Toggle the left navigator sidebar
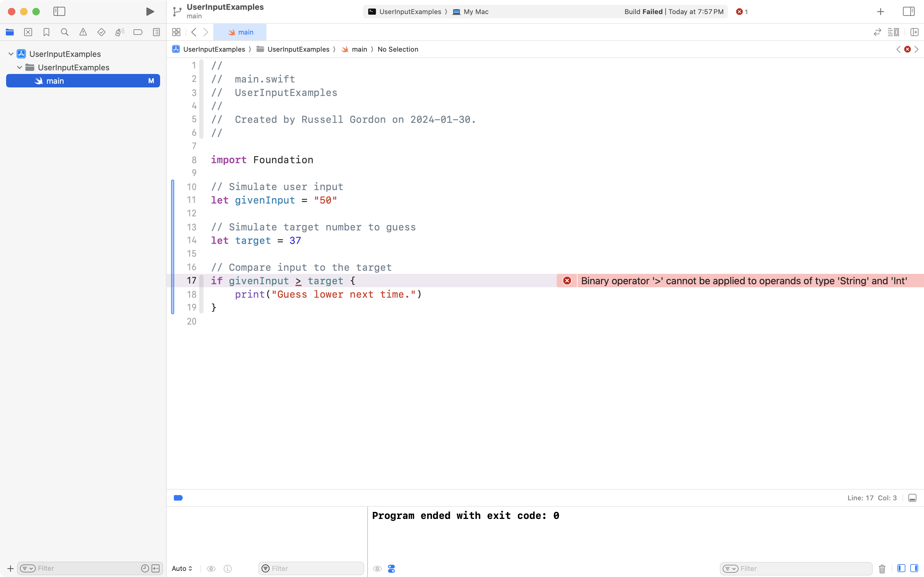Image resolution: width=924 pixels, height=577 pixels. tap(60, 11)
